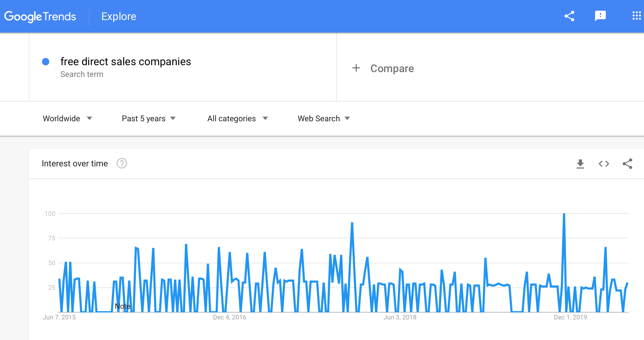Open the Past 5 years time range dropdown
This screenshot has width=644, height=340.
point(149,119)
